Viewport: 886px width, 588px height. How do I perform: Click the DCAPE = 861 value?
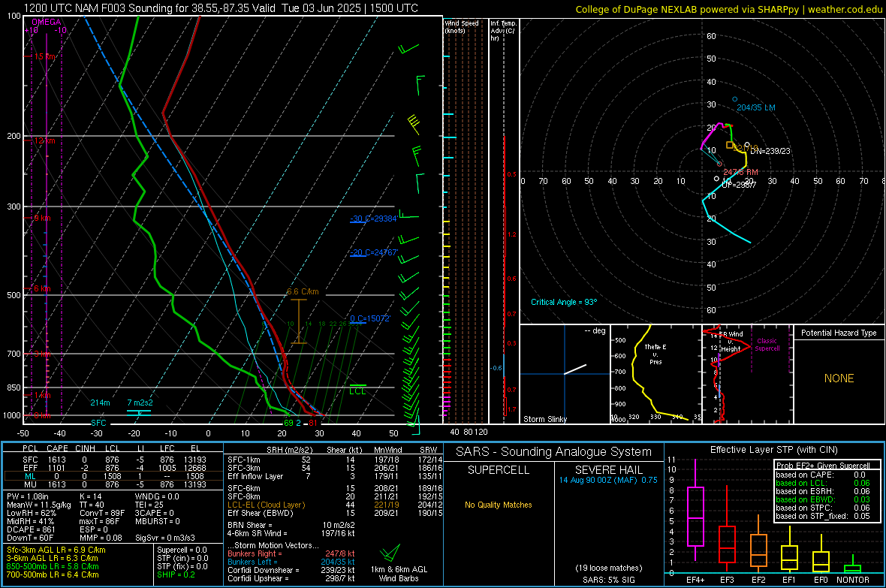click(x=31, y=529)
